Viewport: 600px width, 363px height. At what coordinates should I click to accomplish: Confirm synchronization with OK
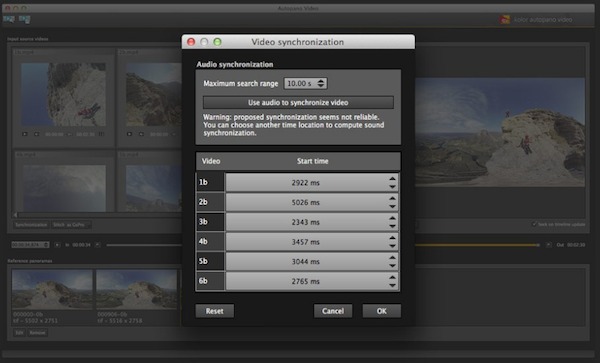tap(382, 311)
